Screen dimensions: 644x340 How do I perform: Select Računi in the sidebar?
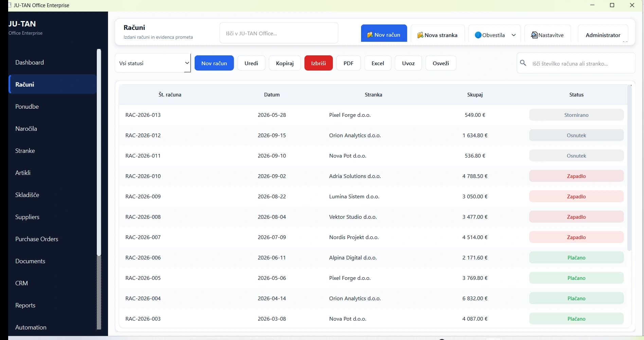coord(53,84)
